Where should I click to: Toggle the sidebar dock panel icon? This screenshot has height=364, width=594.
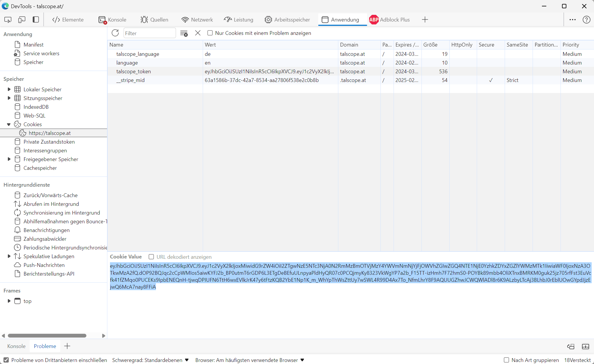coord(36,19)
